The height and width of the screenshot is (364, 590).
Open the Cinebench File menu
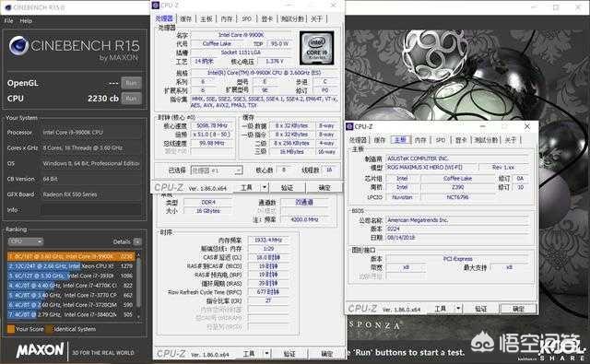pos(8,21)
